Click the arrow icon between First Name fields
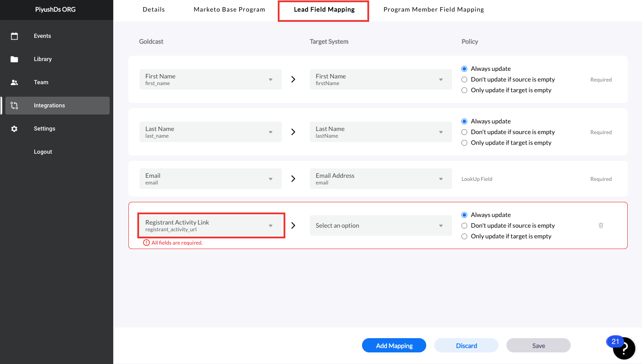642x364 pixels. coord(293,79)
